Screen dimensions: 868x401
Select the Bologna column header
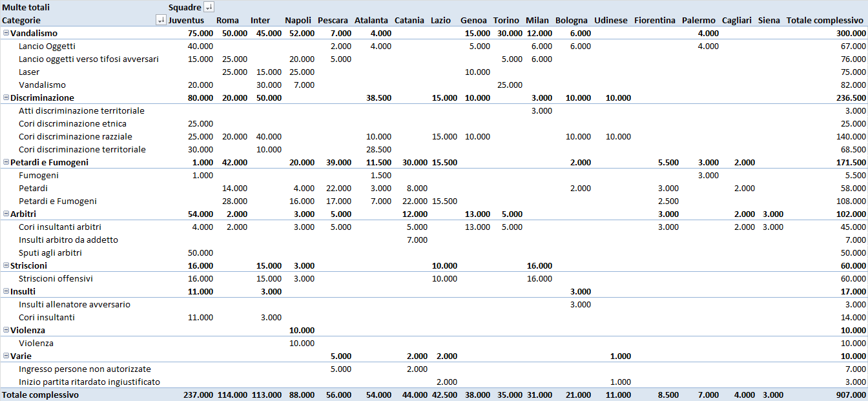click(572, 20)
